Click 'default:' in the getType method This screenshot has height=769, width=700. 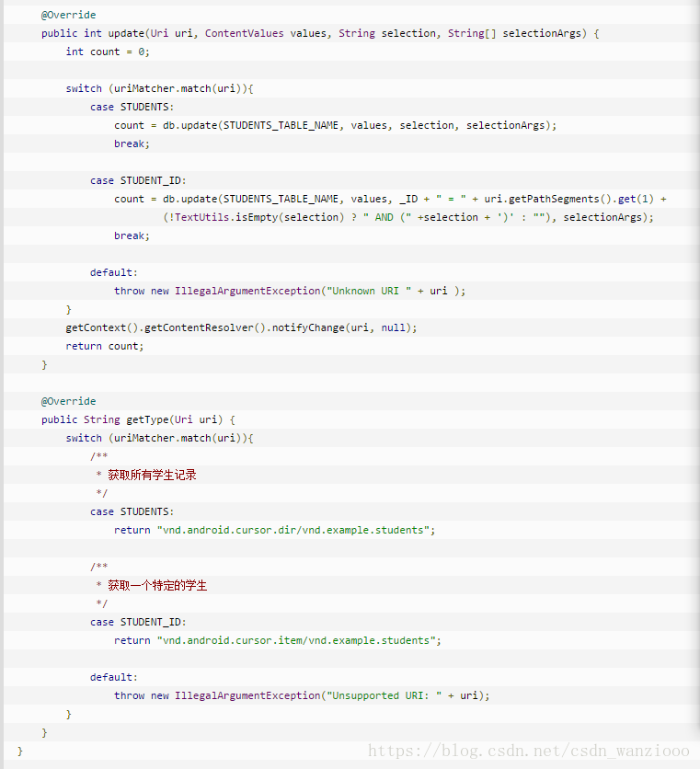pos(114,677)
